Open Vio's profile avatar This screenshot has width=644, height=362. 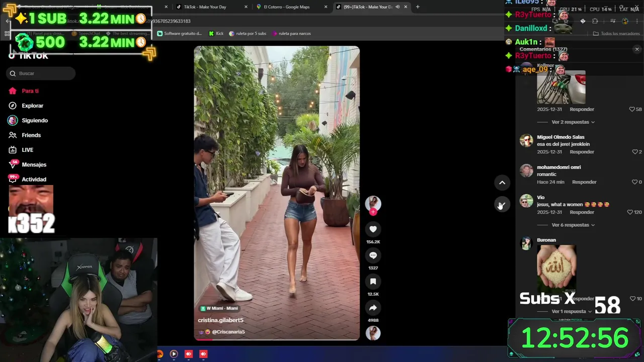click(x=526, y=201)
